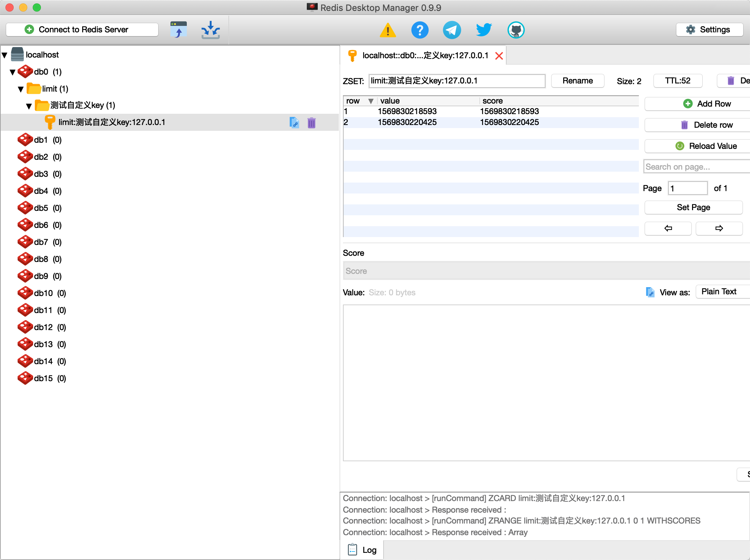Screen dimensions: 750x560
Task: Click the value column header
Action: point(428,101)
